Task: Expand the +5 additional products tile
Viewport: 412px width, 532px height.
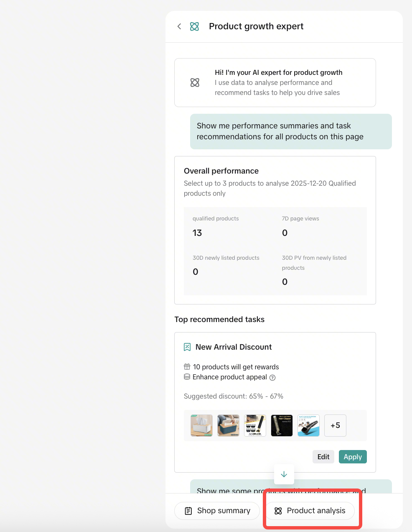Action: [x=335, y=425]
